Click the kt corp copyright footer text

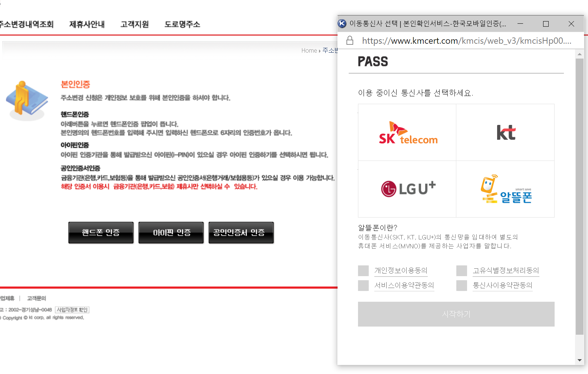coord(43,318)
